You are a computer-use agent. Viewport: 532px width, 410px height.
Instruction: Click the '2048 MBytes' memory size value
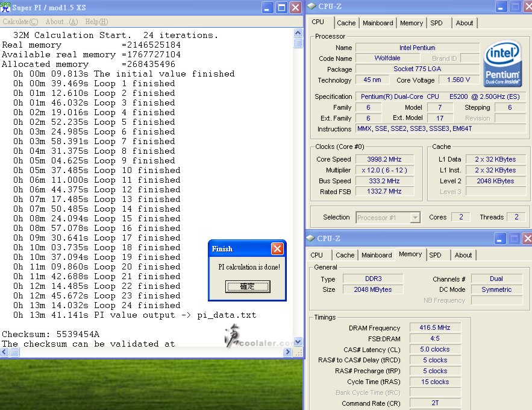click(373, 289)
